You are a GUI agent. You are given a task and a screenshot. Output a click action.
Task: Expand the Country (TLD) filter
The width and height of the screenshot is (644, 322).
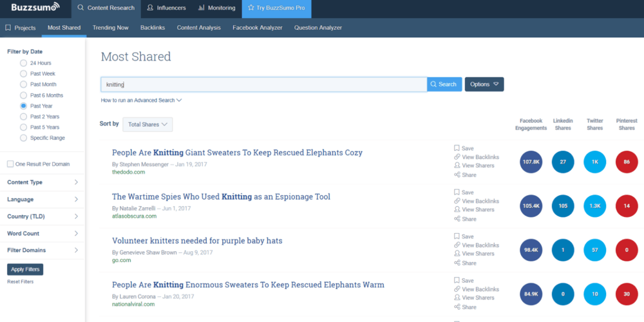coord(43,216)
